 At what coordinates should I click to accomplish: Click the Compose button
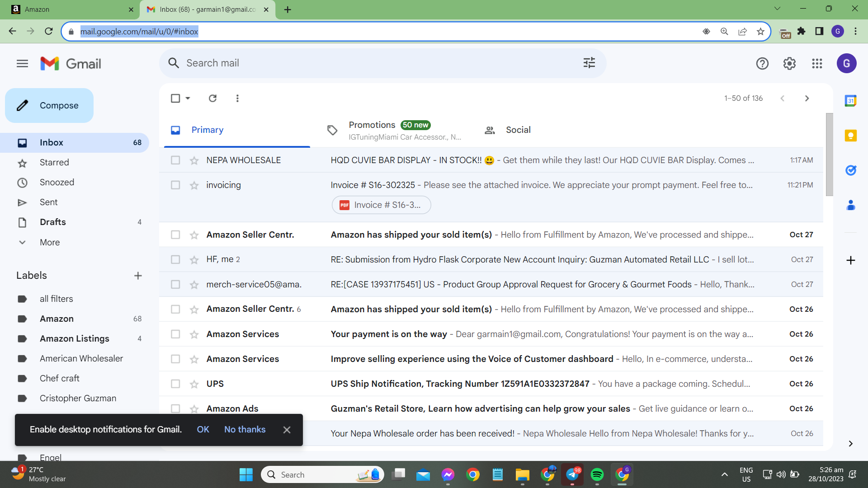click(49, 105)
